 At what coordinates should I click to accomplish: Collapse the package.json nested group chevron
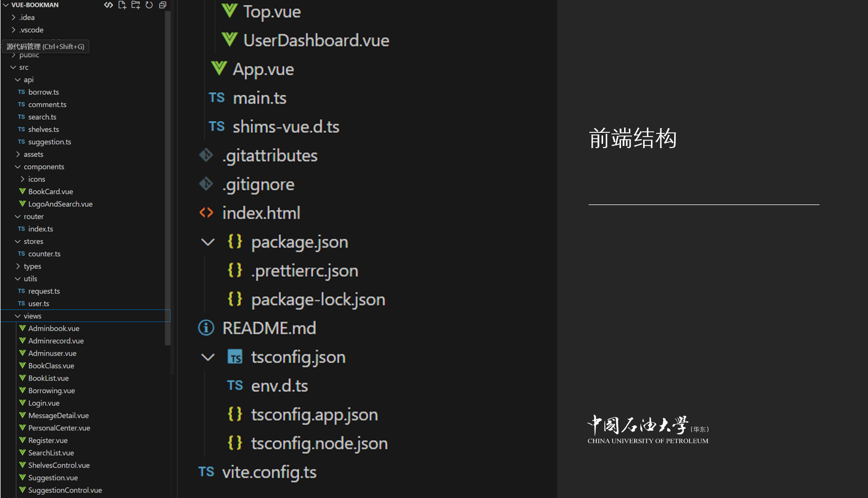click(x=208, y=242)
